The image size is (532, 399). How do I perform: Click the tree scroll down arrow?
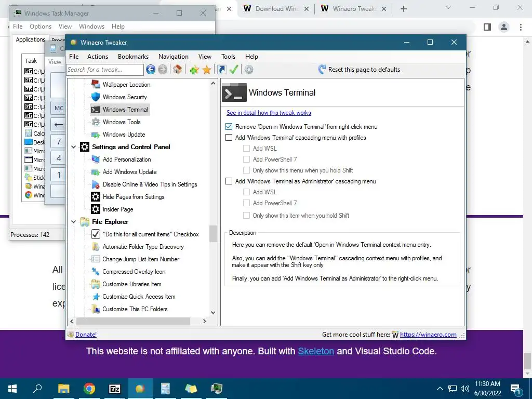[213, 312]
